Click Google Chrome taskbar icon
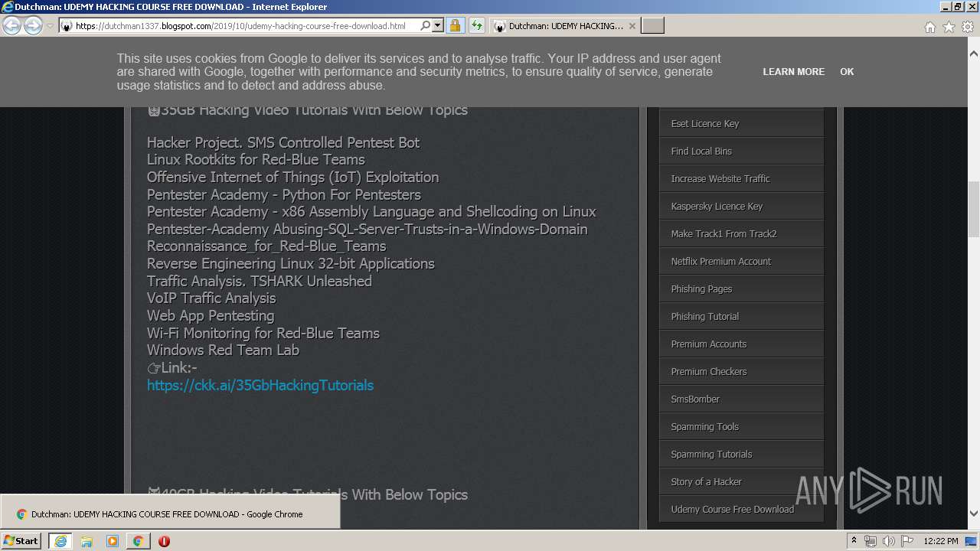Screen dimensions: 980x551 pos(138,540)
